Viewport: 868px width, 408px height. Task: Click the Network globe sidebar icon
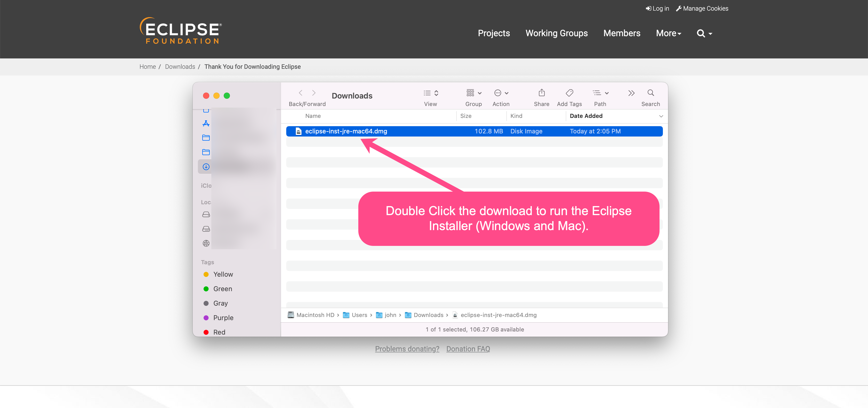click(x=206, y=244)
